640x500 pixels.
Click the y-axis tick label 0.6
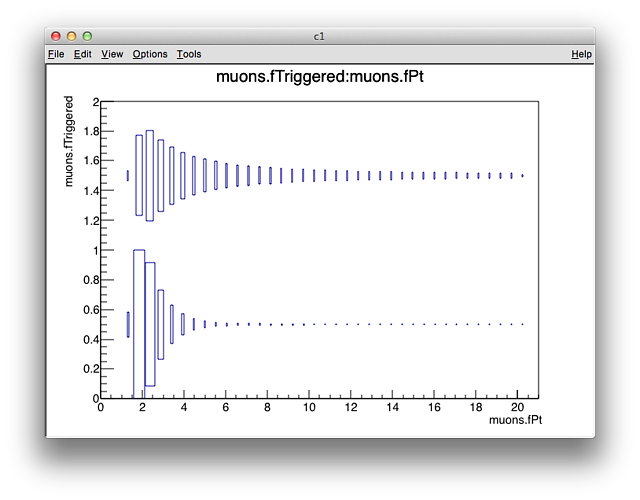point(91,310)
